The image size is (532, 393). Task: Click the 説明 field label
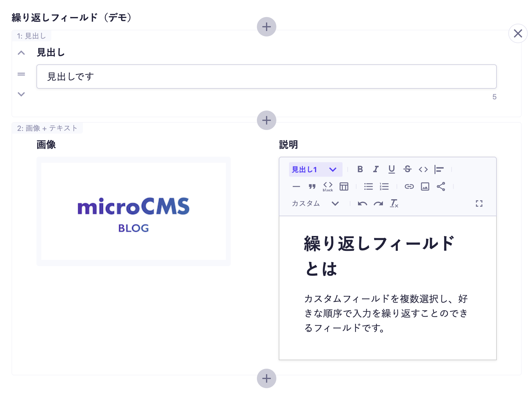tap(288, 145)
